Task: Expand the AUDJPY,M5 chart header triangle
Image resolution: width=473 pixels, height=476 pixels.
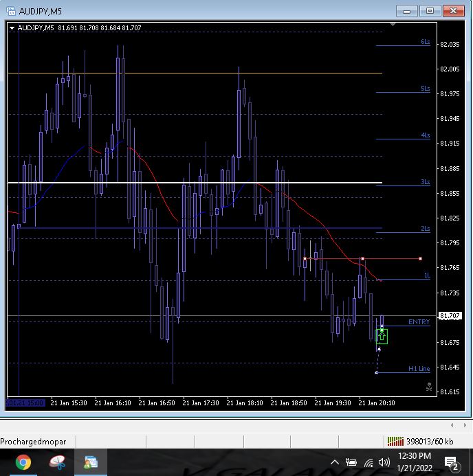Action: (x=12, y=27)
